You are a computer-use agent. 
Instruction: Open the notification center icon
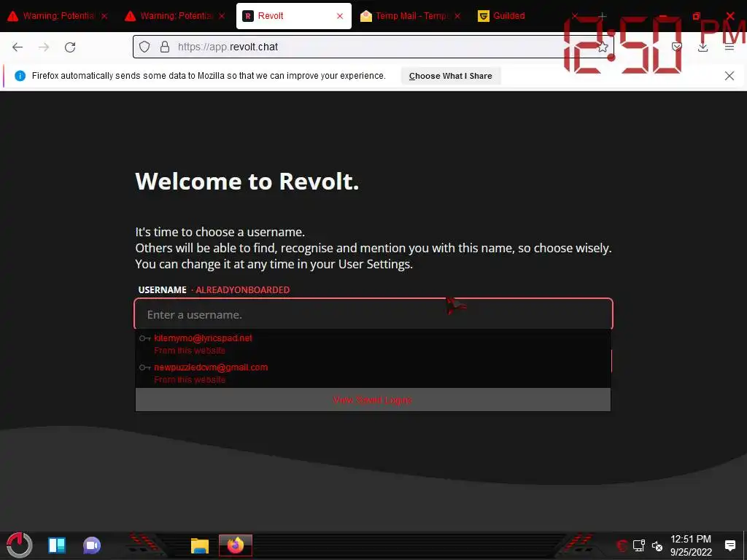(729, 545)
